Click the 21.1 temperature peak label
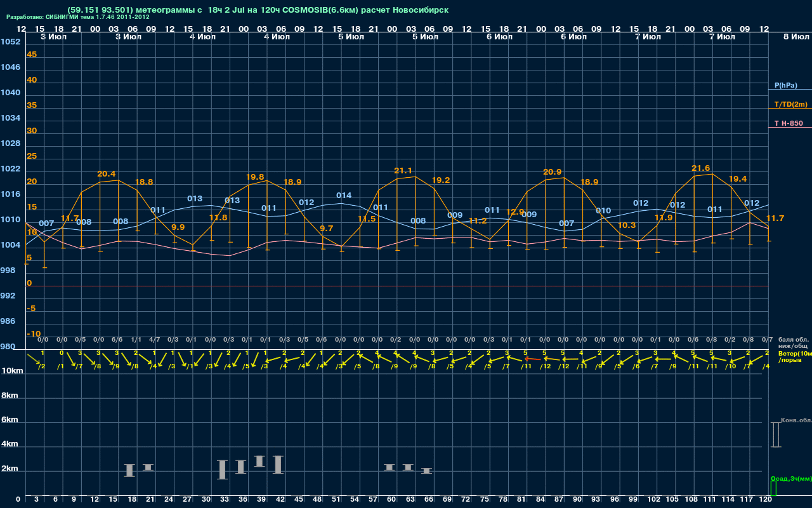The height and width of the screenshot is (508, 812). click(403, 171)
